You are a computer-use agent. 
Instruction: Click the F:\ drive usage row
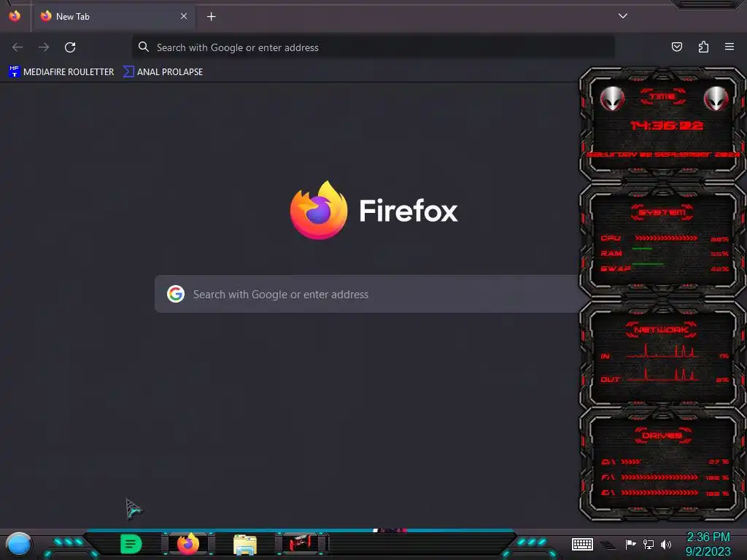[665, 477]
